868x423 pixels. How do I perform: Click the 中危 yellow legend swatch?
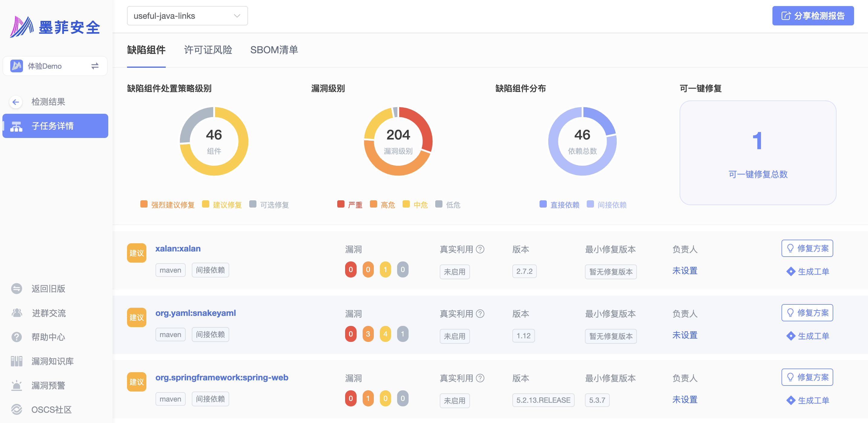pos(406,204)
